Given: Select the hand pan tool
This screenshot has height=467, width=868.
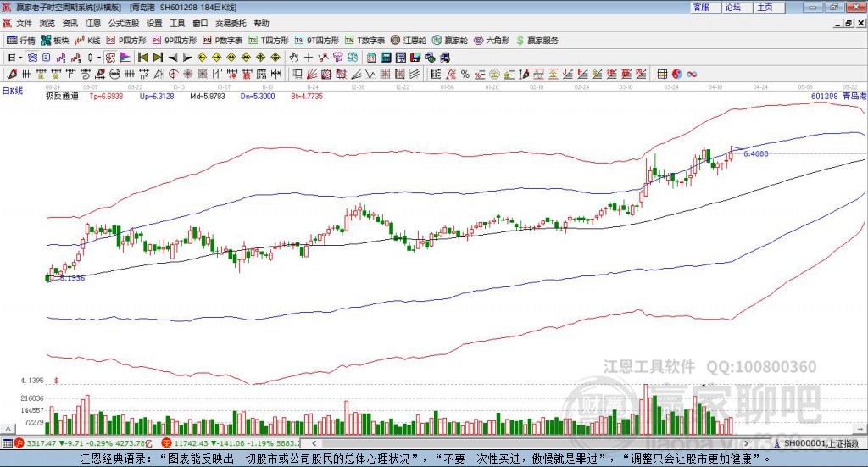Looking at the screenshot, I should [294, 58].
